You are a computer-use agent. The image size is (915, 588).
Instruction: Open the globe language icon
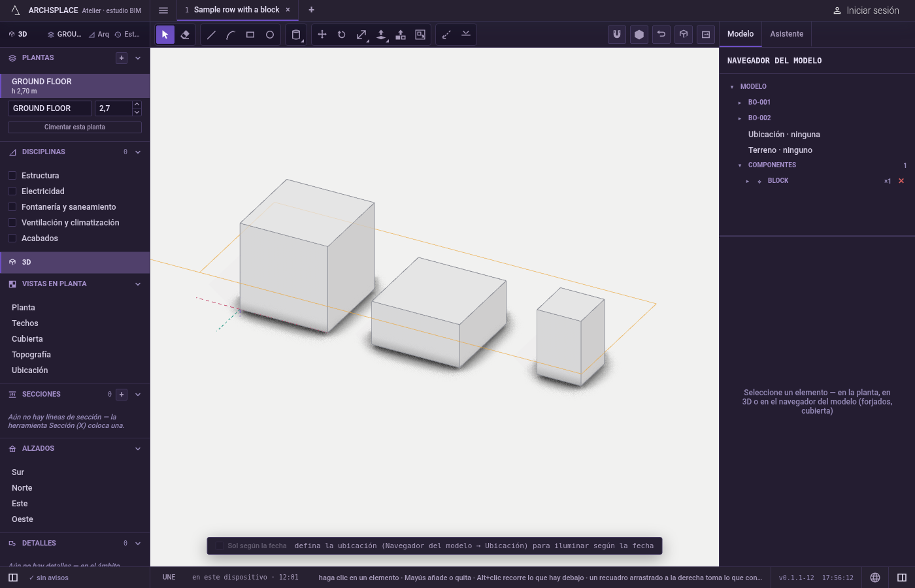(x=875, y=578)
